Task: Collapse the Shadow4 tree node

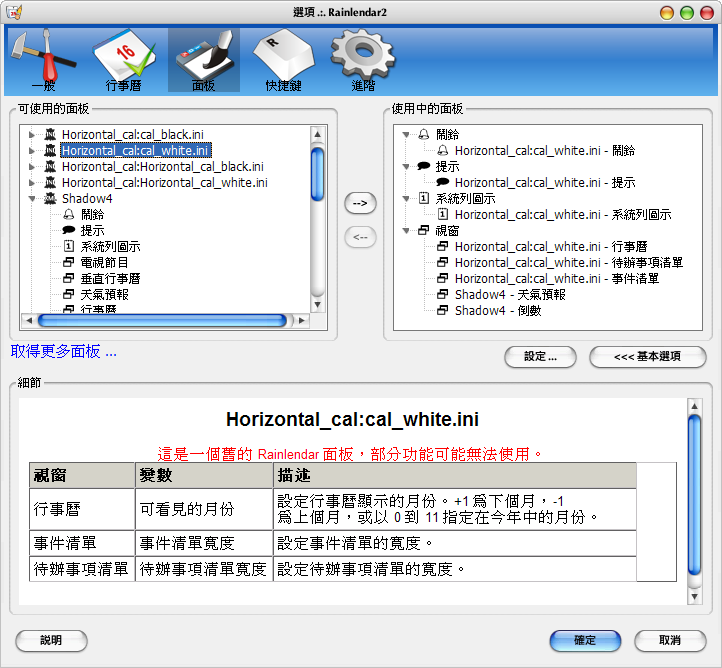Action: point(32,198)
